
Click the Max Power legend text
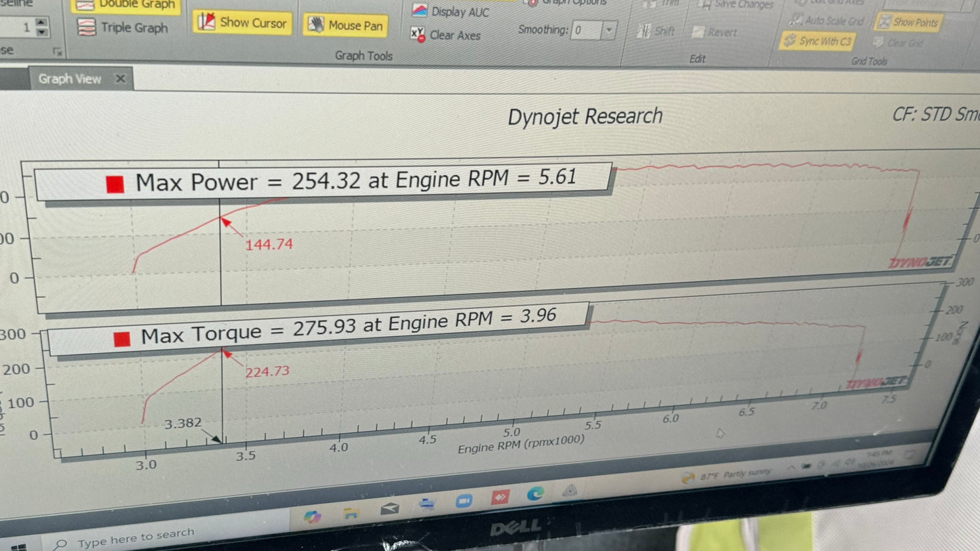(x=356, y=180)
